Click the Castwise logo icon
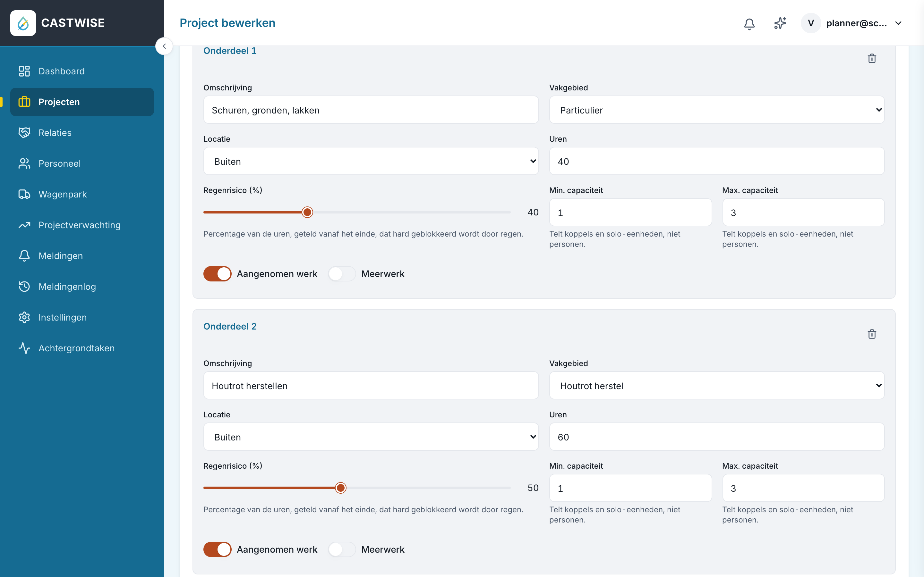The width and height of the screenshot is (924, 577). [x=23, y=23]
